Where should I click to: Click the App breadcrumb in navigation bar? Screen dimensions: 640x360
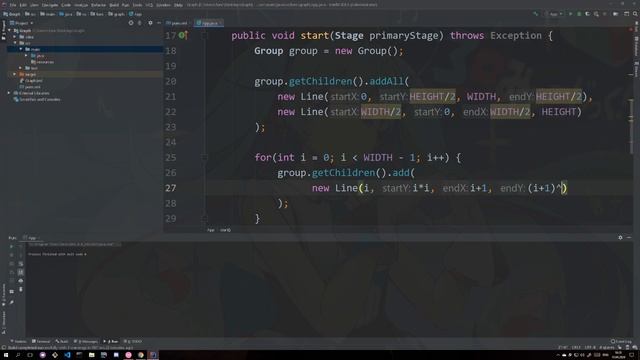(x=136, y=14)
